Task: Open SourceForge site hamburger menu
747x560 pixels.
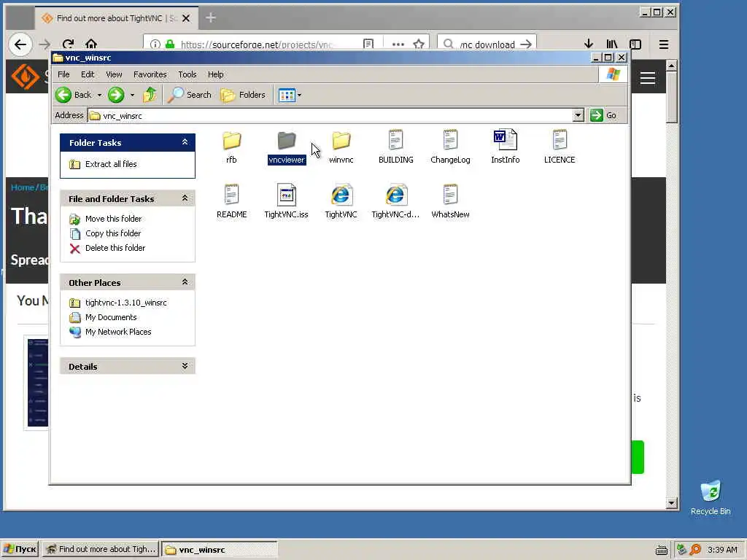Action: pyautogui.click(x=648, y=78)
